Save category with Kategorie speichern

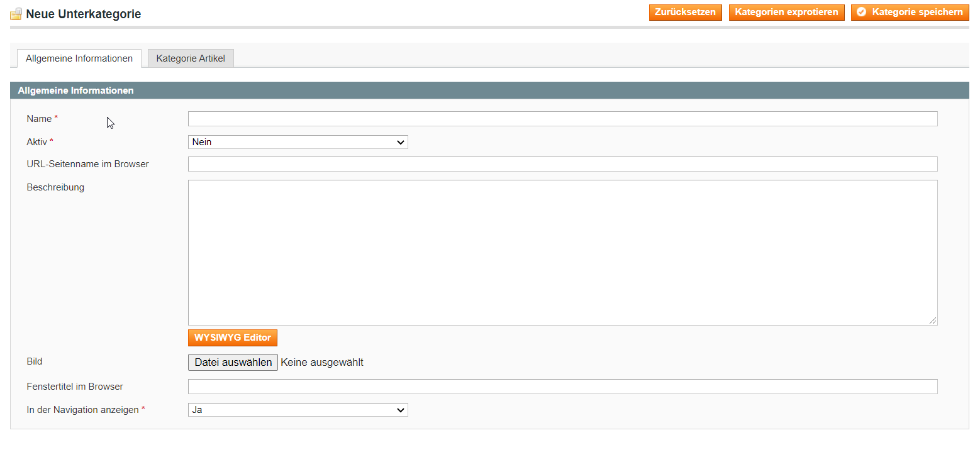tap(910, 13)
